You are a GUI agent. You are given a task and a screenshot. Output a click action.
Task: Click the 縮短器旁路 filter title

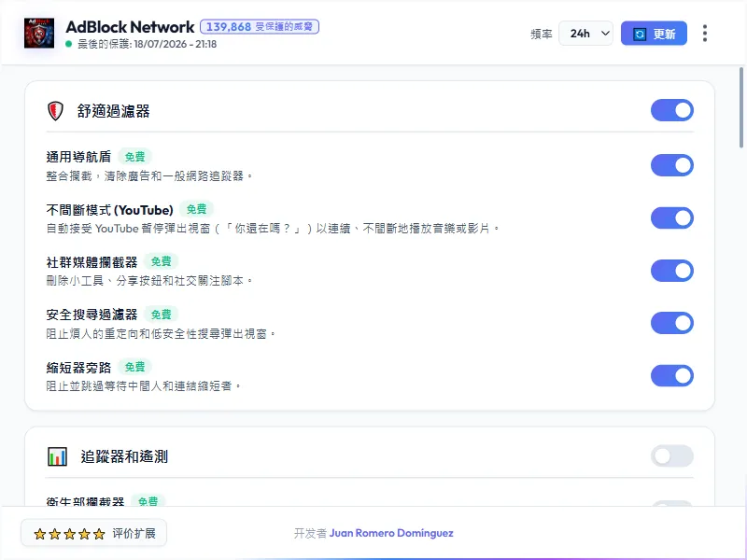coord(78,367)
